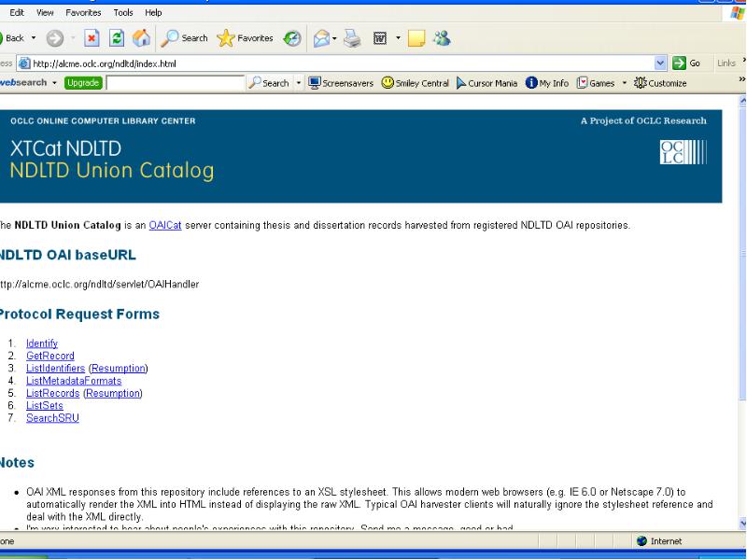
Task: Open Search pane in main toolbar
Action: tap(184, 38)
